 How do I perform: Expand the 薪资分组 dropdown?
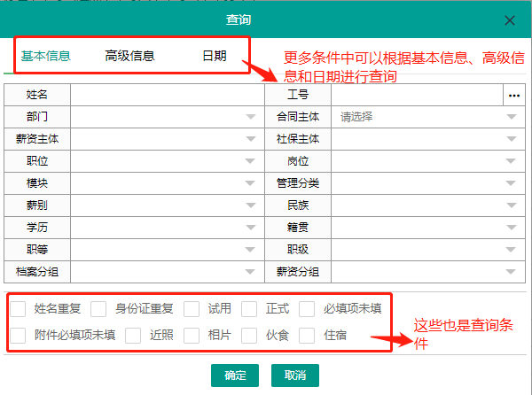click(x=511, y=272)
